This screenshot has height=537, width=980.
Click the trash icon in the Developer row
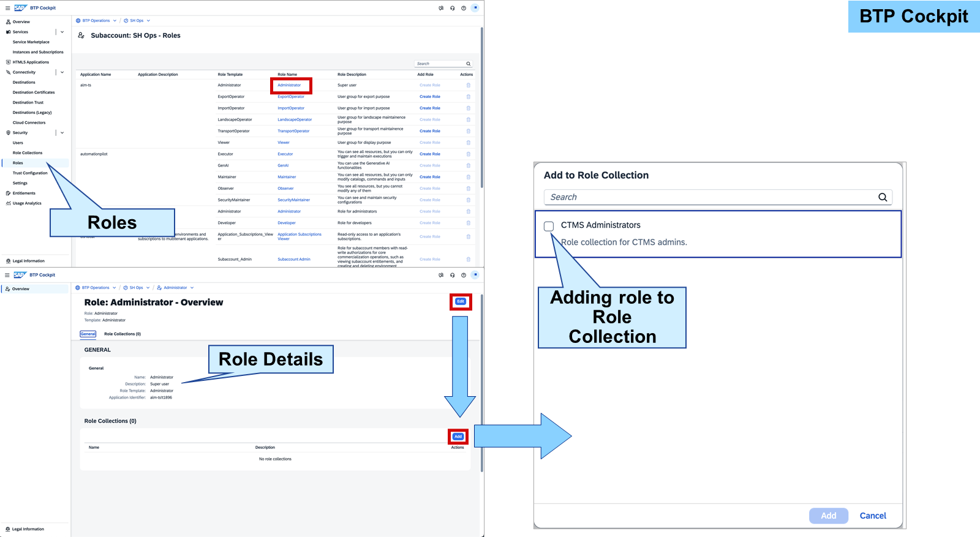[x=469, y=223]
